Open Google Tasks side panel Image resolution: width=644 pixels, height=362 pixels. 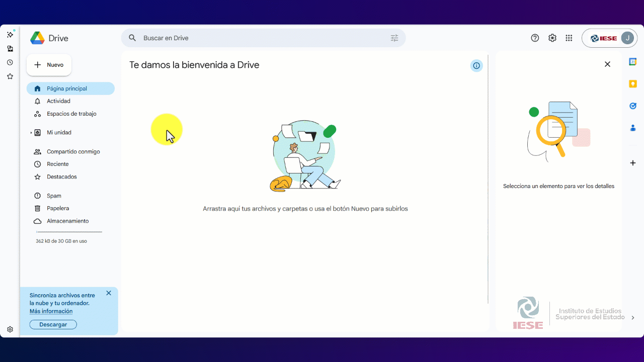[632, 106]
